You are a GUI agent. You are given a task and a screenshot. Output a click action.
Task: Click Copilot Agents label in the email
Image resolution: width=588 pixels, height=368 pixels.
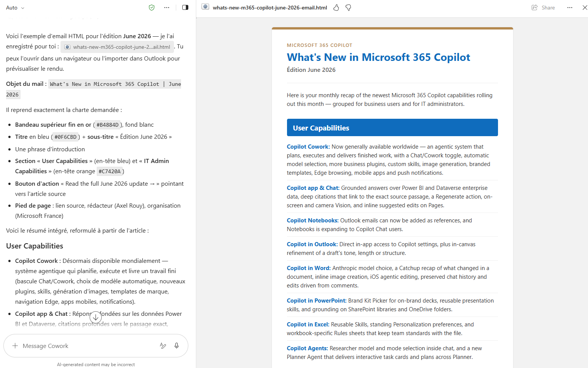coord(307,348)
